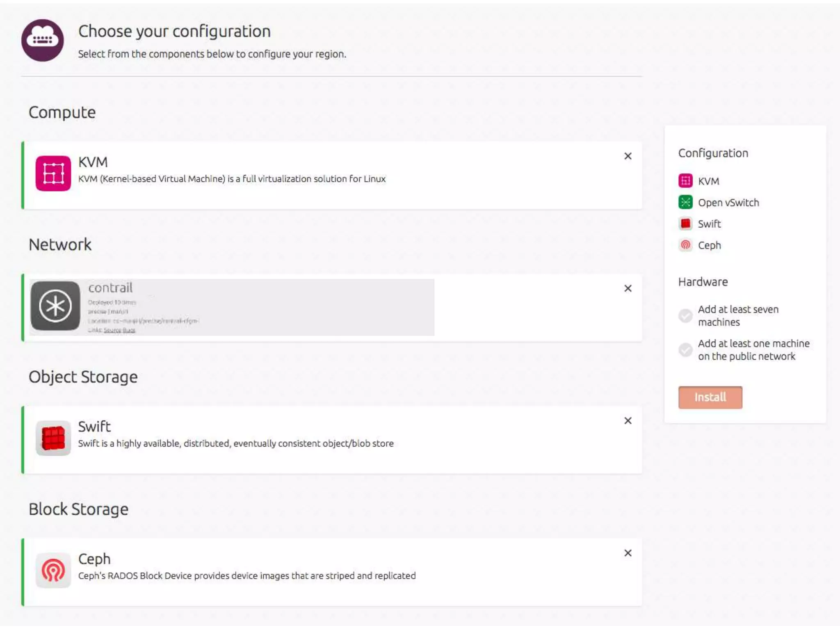
Task: Click the cloud logo in the header
Action: [43, 40]
